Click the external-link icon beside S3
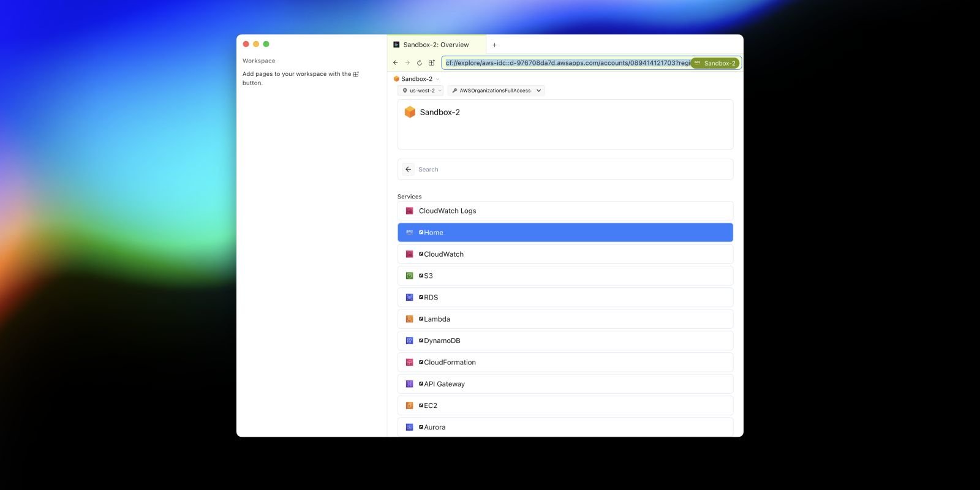Viewport: 980px width, 490px height. point(421,276)
